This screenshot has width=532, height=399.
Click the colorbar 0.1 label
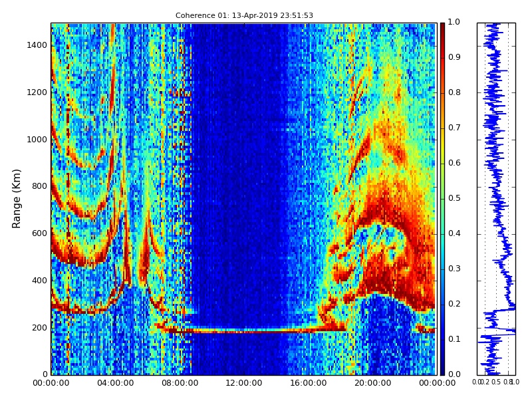point(454,339)
